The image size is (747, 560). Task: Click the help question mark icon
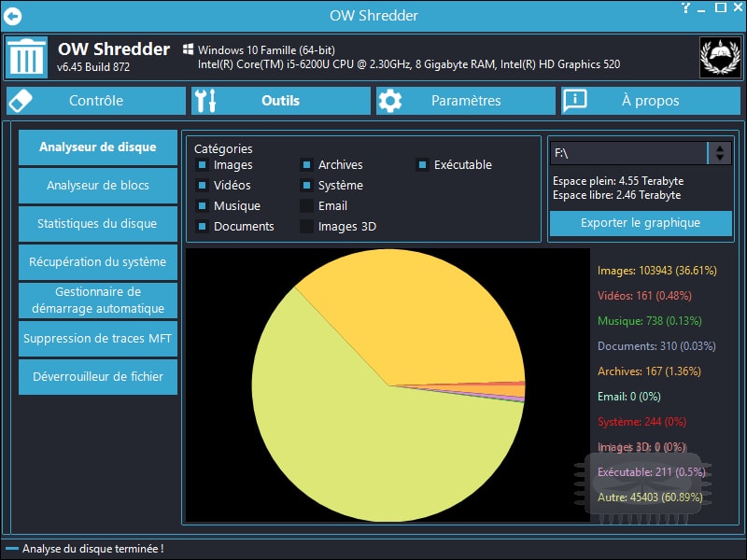click(685, 7)
